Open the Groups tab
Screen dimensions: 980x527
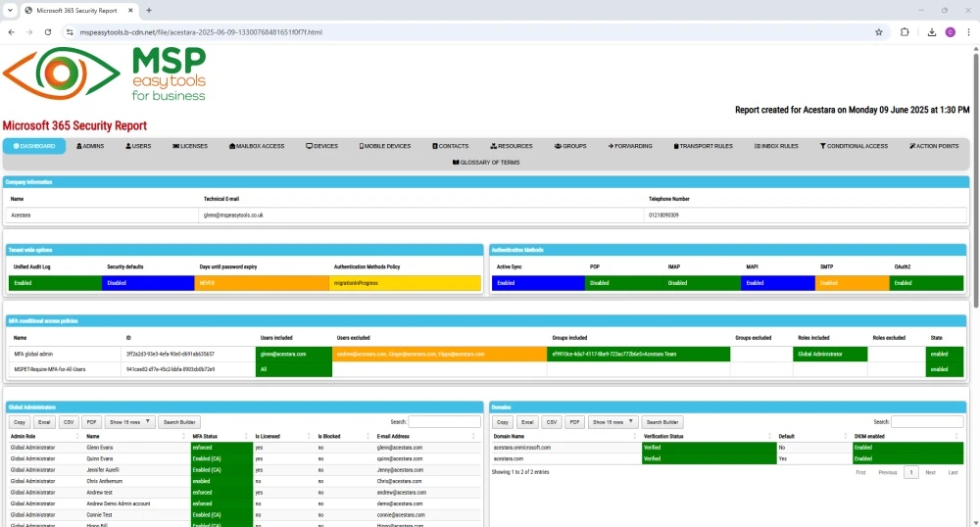pyautogui.click(x=570, y=146)
